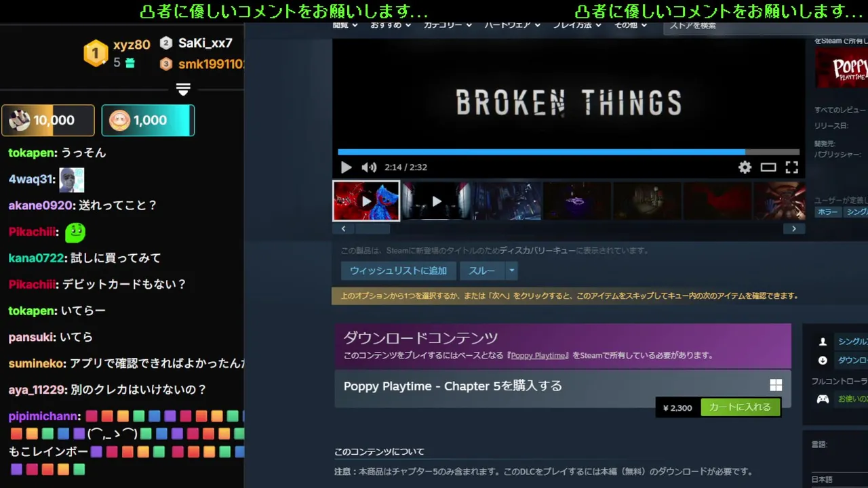The image size is (868, 488).
Task: Open the おすすめ store menu dropdown
Action: [391, 25]
